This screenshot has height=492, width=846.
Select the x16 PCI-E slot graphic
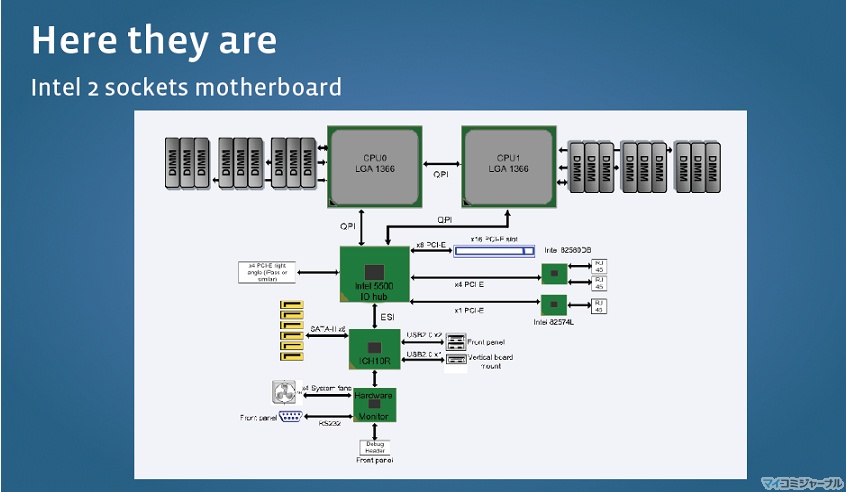tap(494, 251)
